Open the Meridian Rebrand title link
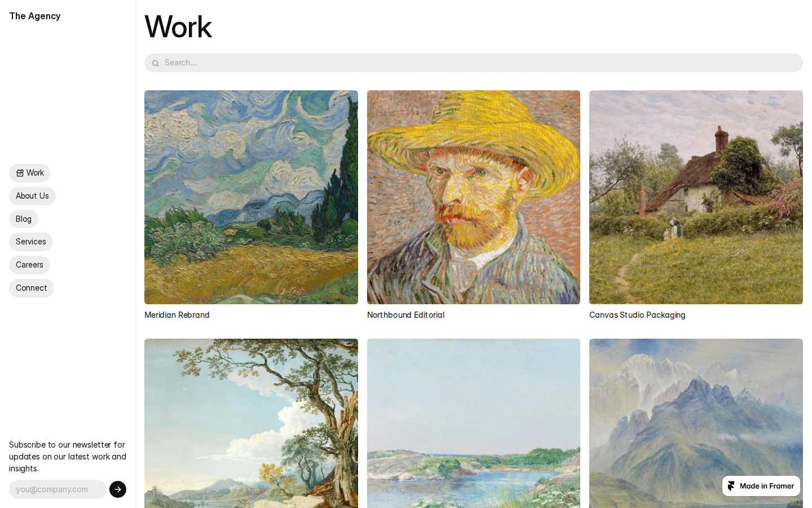This screenshot has width=812, height=508. tap(177, 315)
